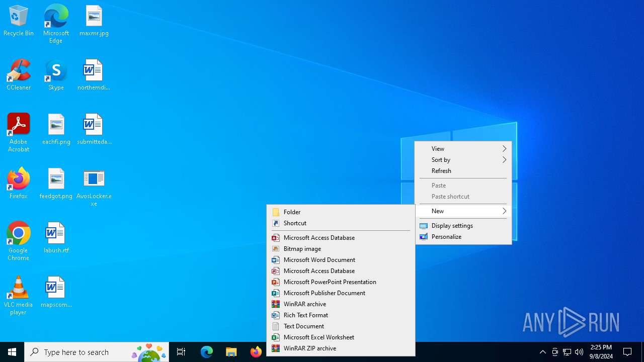Screen dimensions: 644x362
Task: Click the Windows Start button
Action: pyautogui.click(x=12, y=352)
